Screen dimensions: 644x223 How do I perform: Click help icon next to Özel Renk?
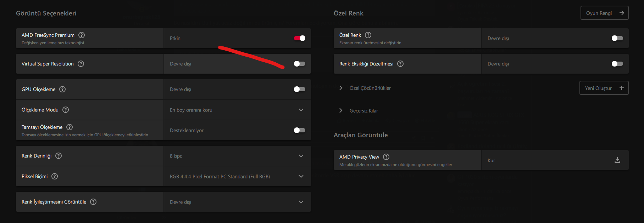[x=368, y=35]
